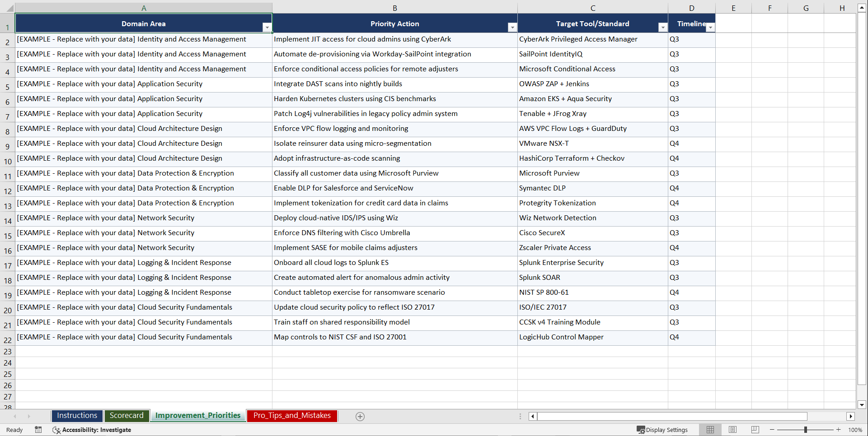Open Page Break Preview from the status bar
Viewport: 868px width, 436px height.
click(x=755, y=430)
